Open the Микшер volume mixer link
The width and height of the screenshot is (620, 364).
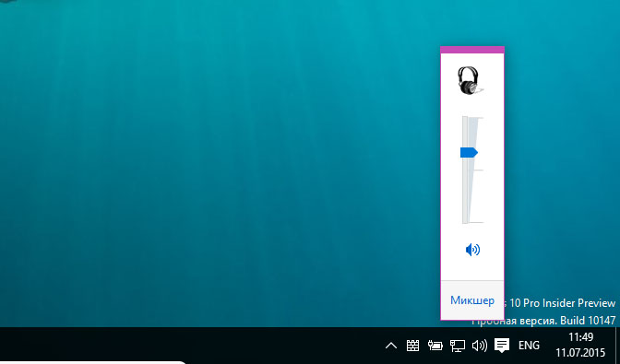pos(472,300)
